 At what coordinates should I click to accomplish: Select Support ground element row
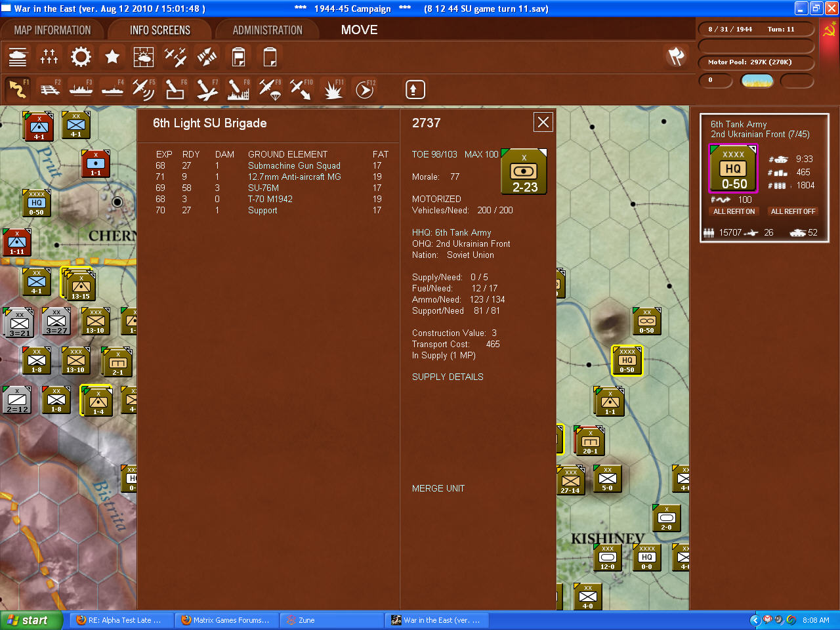[x=272, y=210]
